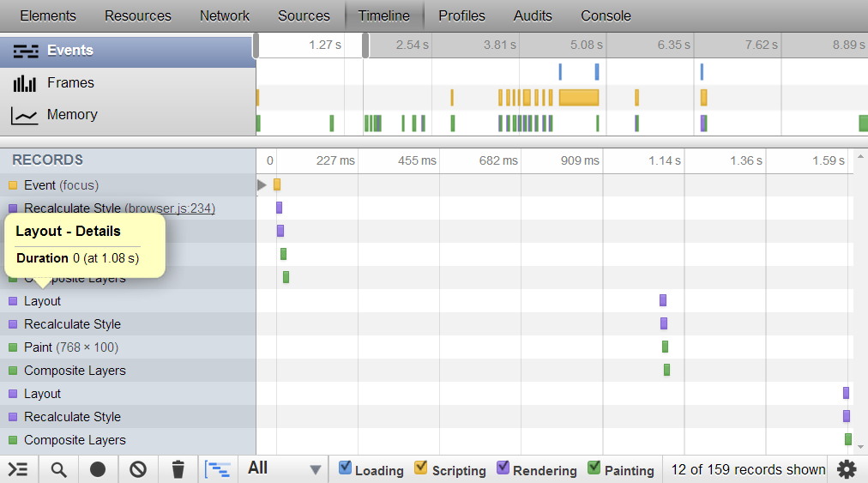Open the console drawer icon

click(18, 469)
